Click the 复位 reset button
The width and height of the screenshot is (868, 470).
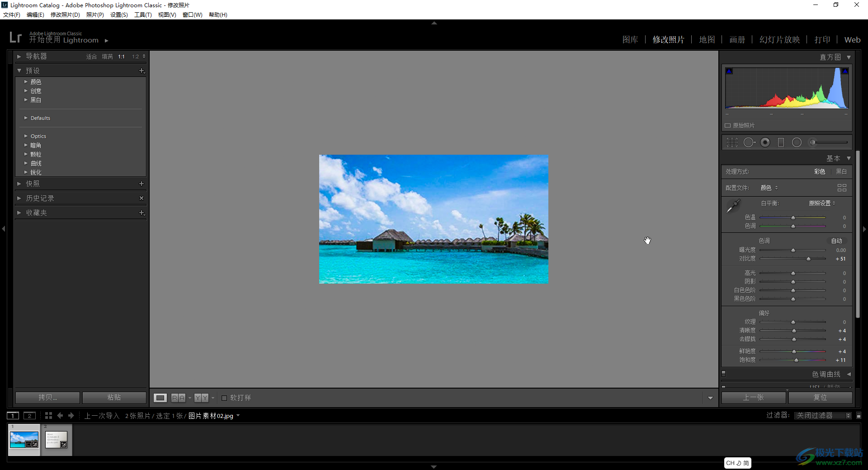(x=820, y=397)
